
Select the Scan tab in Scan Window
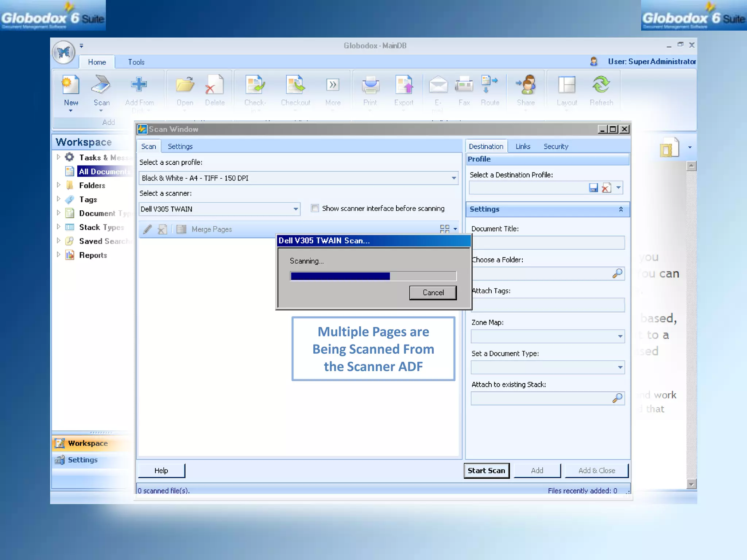[x=148, y=146]
